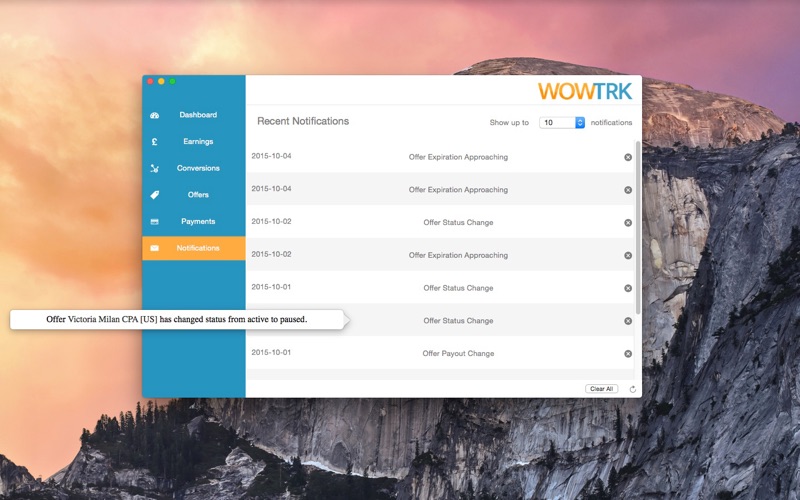
Task: Open the 'Show up to' notifications count dropdown
Action: click(562, 123)
